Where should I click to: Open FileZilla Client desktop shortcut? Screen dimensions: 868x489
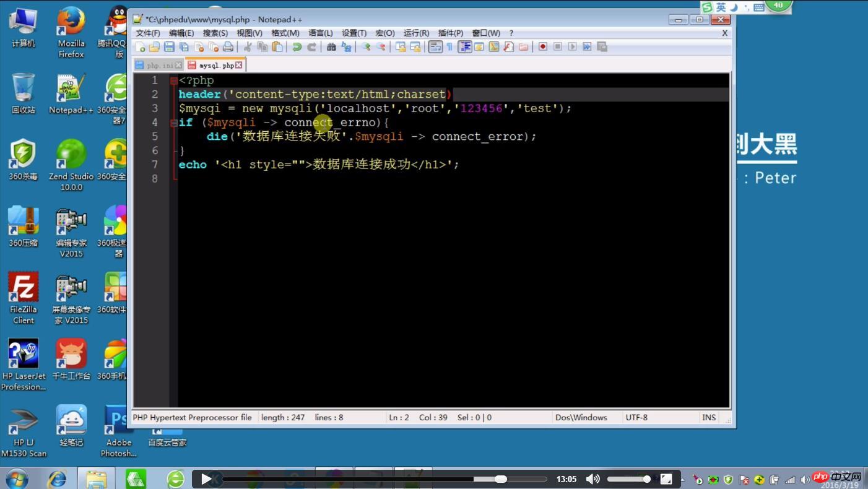tap(24, 298)
